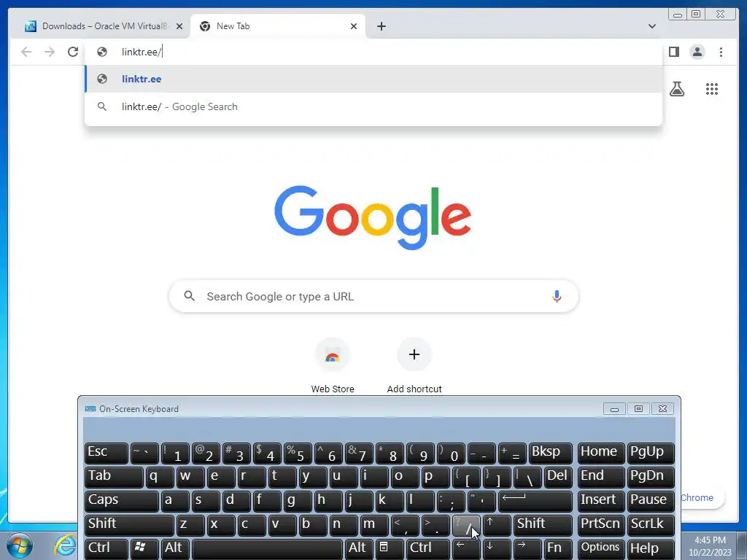Click the letter q key on On-Screen Keyboard
Screen dimensions: 747x560
pyautogui.click(x=160, y=477)
